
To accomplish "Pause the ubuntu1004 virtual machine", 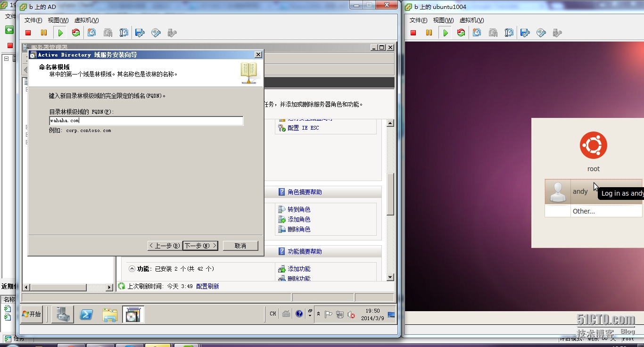I will (x=429, y=33).
